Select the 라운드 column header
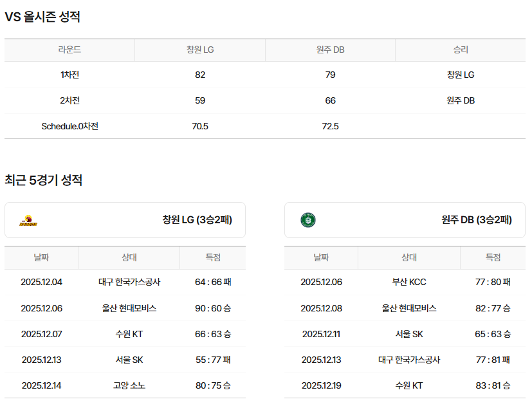532x406 pixels. coord(69,50)
